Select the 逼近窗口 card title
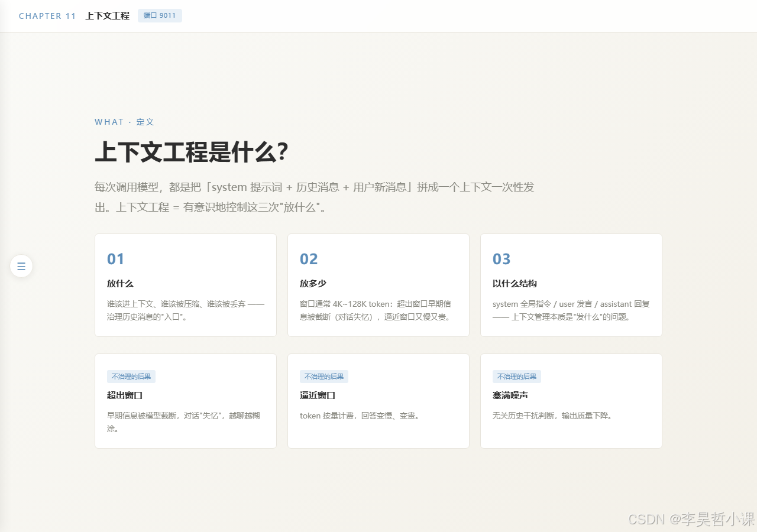The height and width of the screenshot is (532, 757). coord(318,395)
